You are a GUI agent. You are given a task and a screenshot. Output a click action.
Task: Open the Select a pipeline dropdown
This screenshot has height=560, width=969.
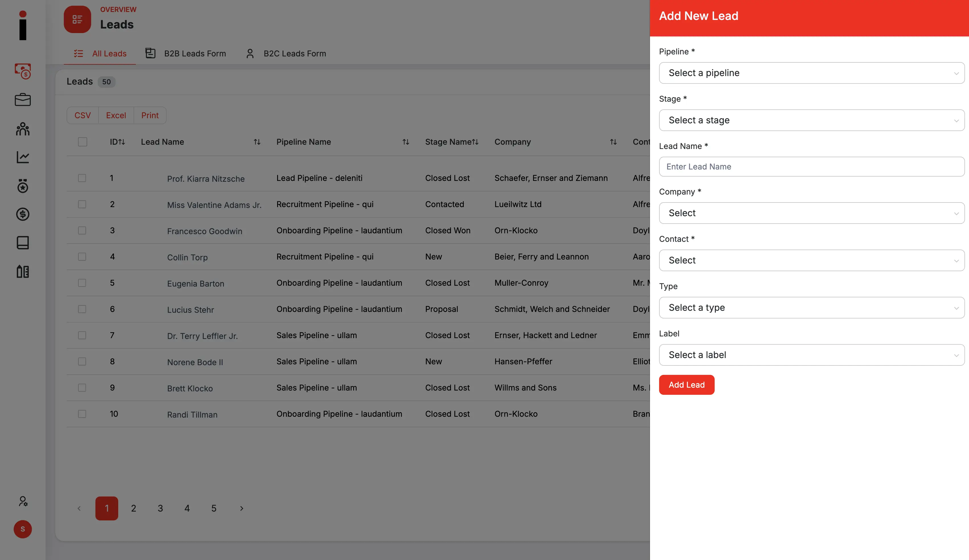(812, 73)
